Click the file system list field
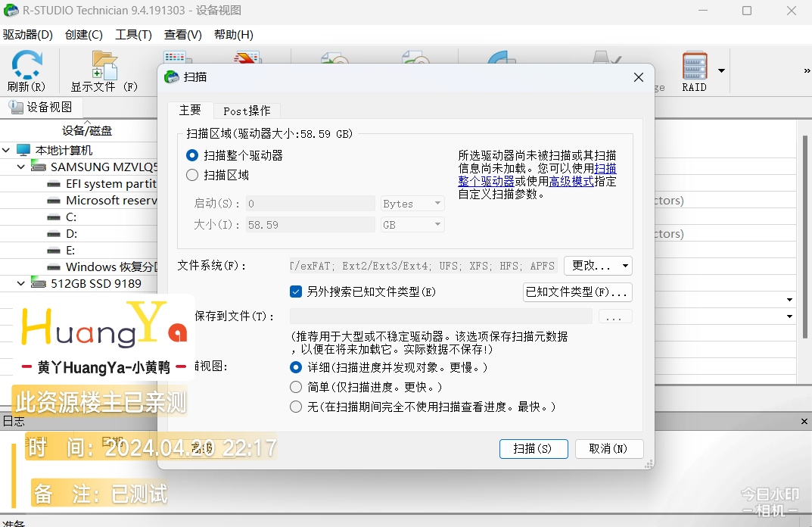Image resolution: width=812 pixels, height=527 pixels. [424, 266]
